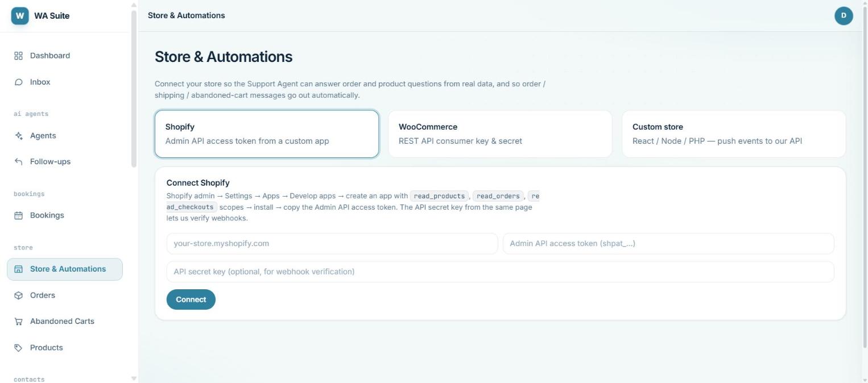Viewport: 868px width, 383px height.
Task: Open the Orders page
Action: coord(65,295)
